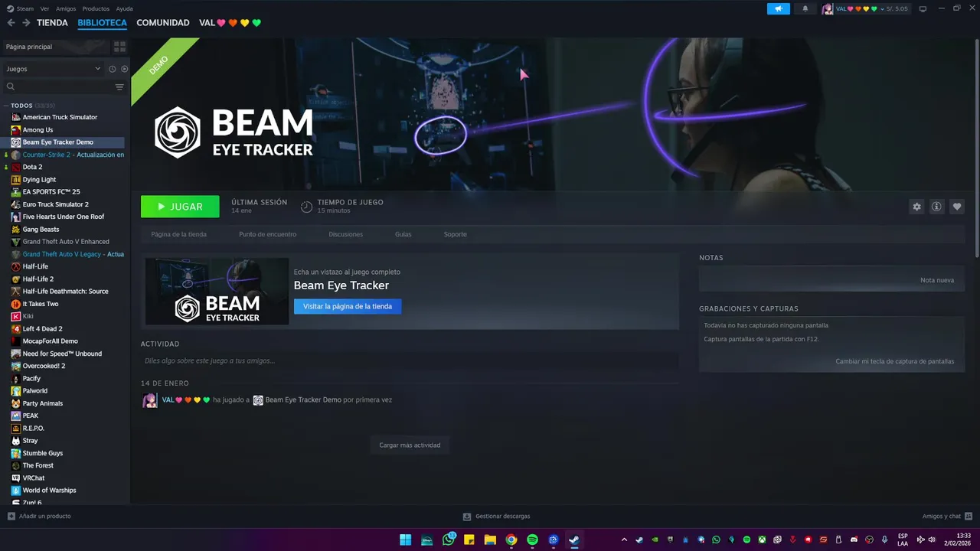Viewport: 980px width, 551px height.
Task: Open the Steam menu
Action: pos(21,8)
